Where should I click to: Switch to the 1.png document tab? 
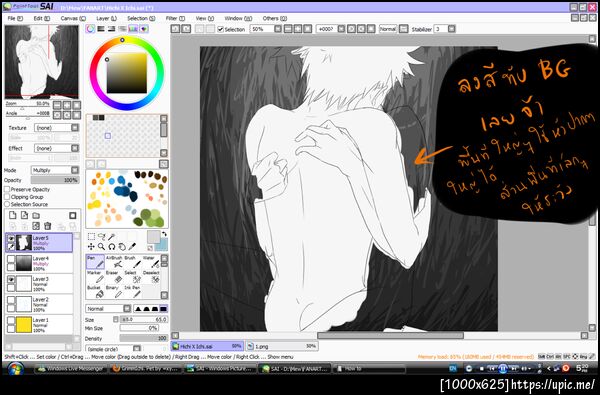click(x=282, y=346)
